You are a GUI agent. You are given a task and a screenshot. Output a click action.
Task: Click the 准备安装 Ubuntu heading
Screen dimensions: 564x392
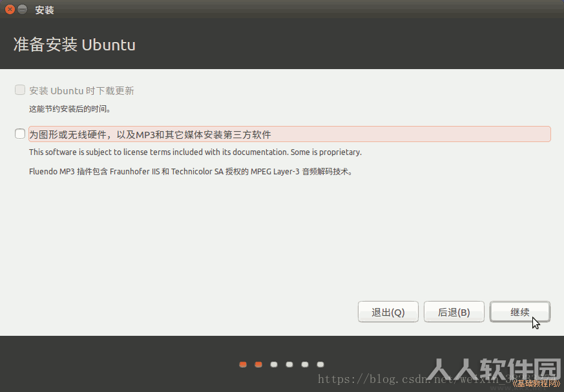tap(74, 45)
